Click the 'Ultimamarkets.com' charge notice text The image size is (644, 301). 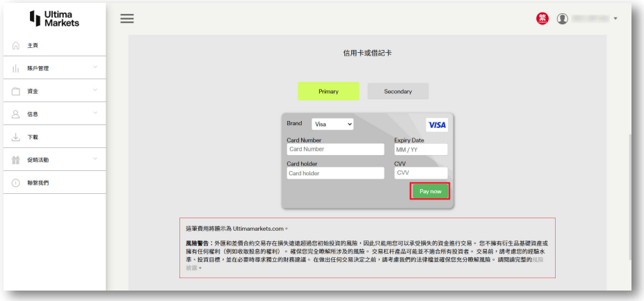click(237, 228)
